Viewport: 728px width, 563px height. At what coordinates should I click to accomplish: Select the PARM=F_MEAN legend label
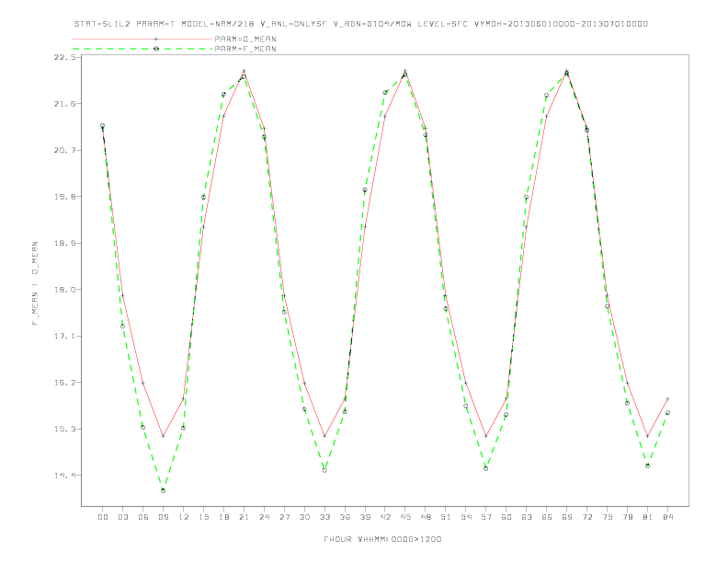coord(245,49)
